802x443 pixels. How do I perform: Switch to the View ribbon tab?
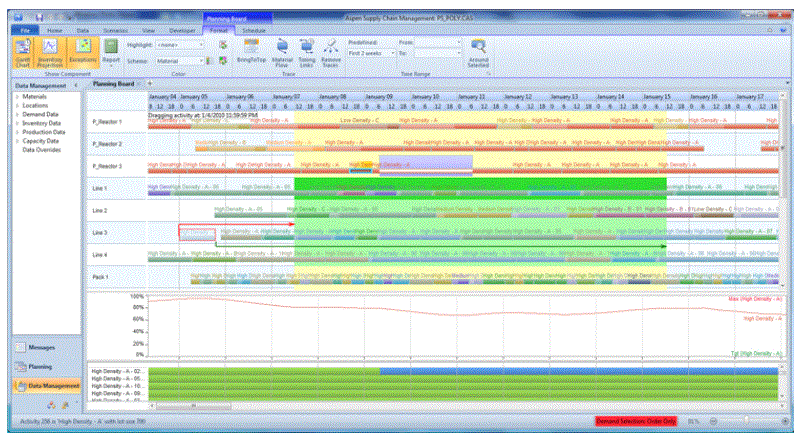[x=148, y=31]
